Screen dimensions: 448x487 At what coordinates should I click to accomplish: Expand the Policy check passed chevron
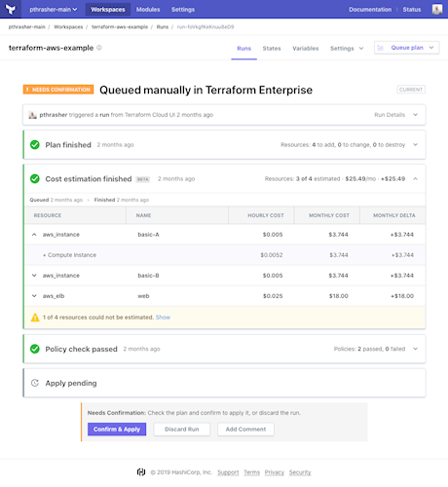415,349
